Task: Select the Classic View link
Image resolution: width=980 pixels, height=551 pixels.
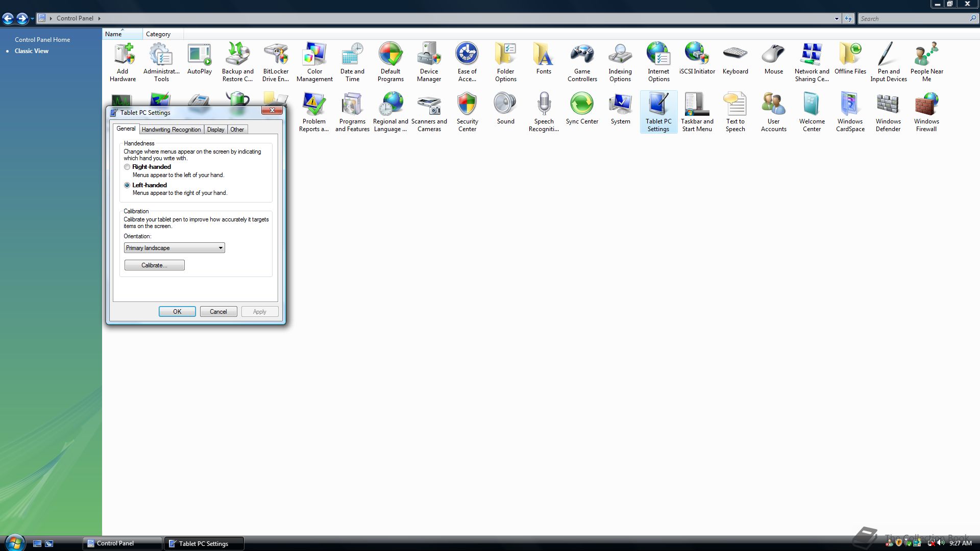Action: point(32,51)
